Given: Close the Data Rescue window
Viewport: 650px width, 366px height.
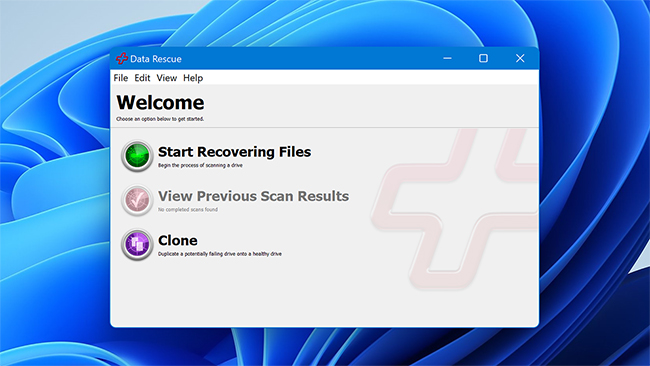Looking at the screenshot, I should coord(520,58).
